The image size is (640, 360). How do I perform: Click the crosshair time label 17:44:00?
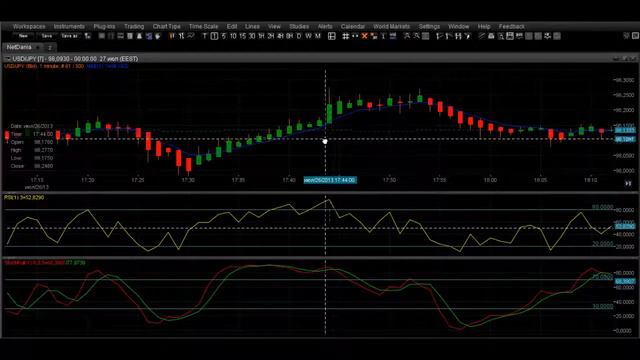point(330,180)
